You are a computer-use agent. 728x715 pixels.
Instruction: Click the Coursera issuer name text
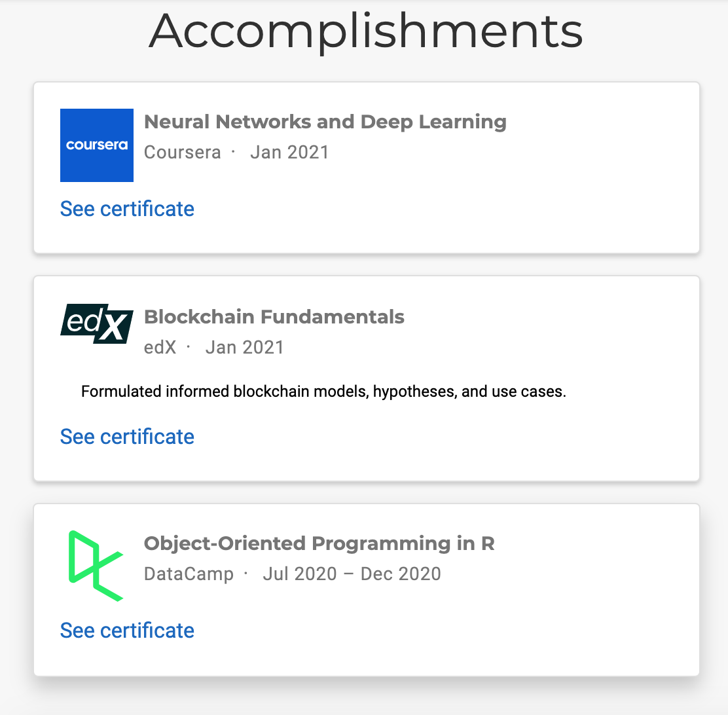pos(183,153)
